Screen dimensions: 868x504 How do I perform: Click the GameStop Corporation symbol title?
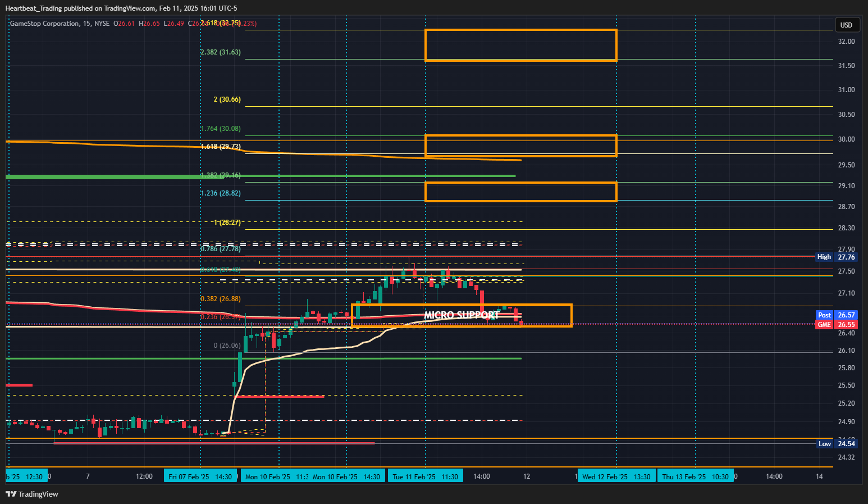[44, 24]
